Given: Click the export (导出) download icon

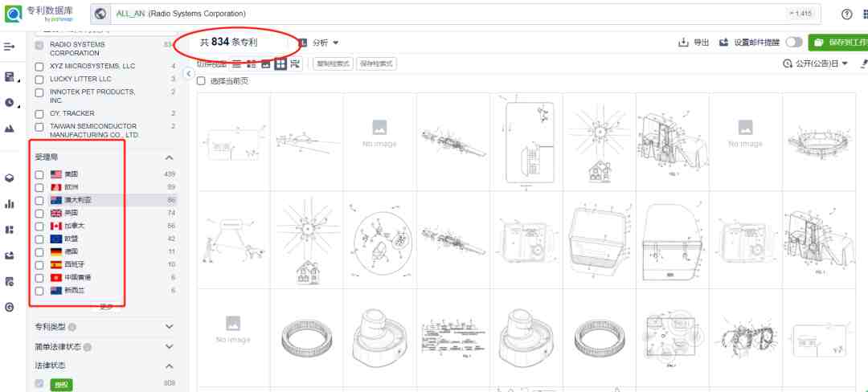Looking at the screenshot, I should [684, 43].
